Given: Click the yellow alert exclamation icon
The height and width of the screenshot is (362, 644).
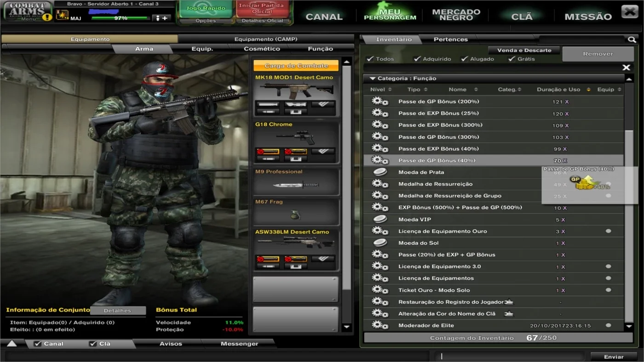Looking at the screenshot, I should (x=47, y=17).
